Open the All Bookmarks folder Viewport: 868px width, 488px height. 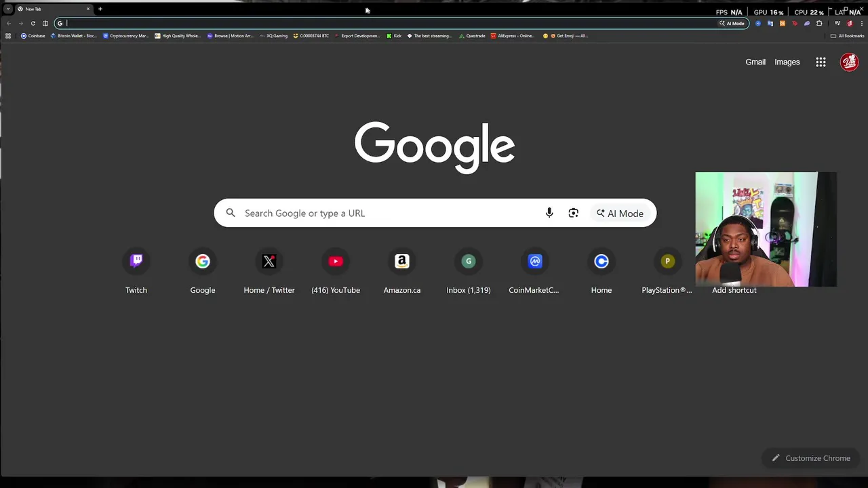[847, 36]
